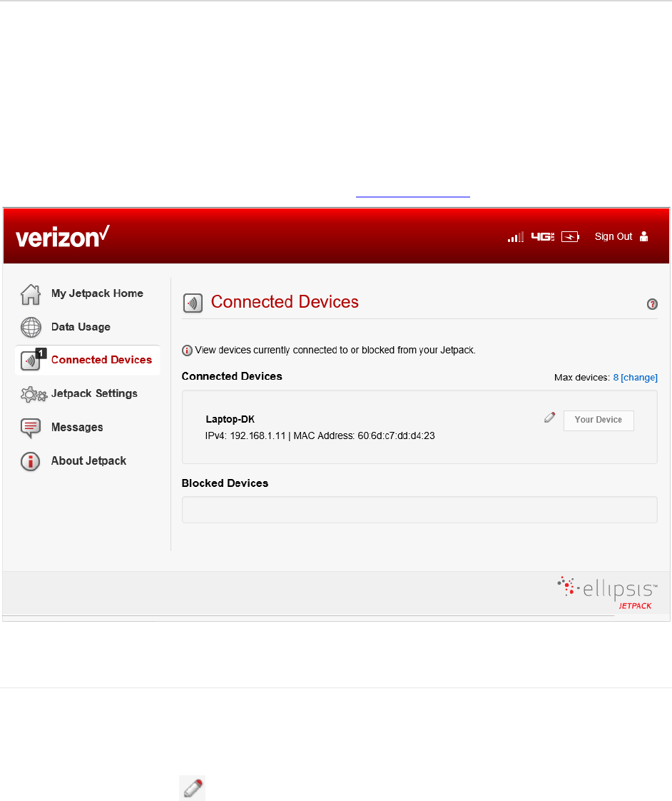Edit Laptop-DK name with pencil icon
672x801 pixels.
tap(549, 418)
